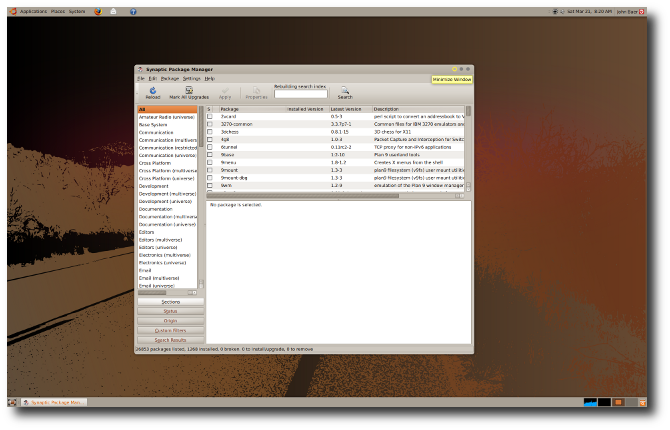Screen dimensions: 670x430
Task: Open the Applications menu in top panel
Action: click(33, 12)
